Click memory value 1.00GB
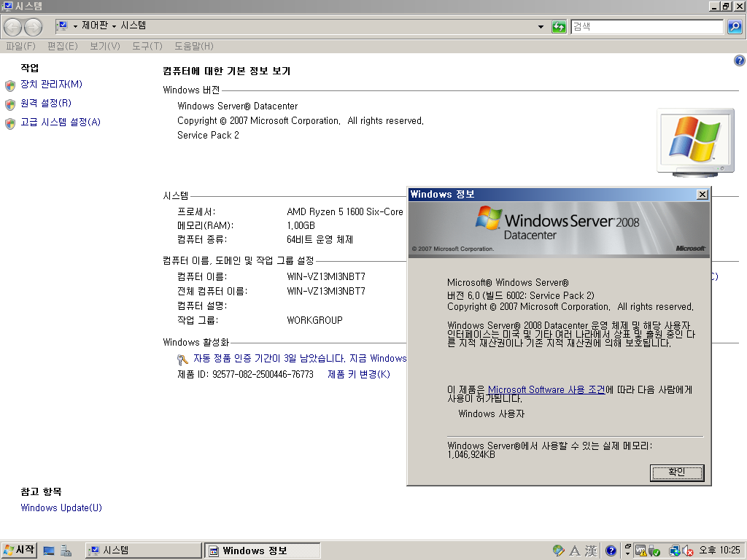The width and height of the screenshot is (747, 560). pos(301,226)
